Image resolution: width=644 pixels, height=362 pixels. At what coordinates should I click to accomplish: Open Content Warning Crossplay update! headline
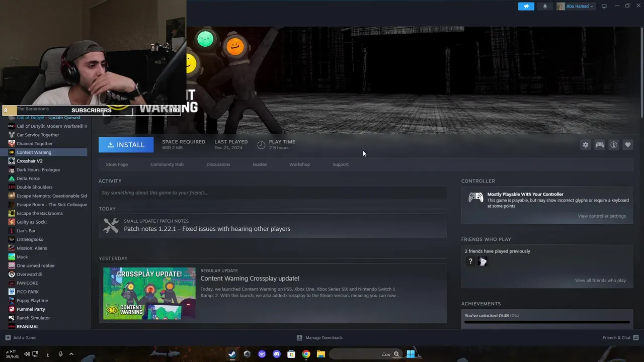click(x=250, y=279)
